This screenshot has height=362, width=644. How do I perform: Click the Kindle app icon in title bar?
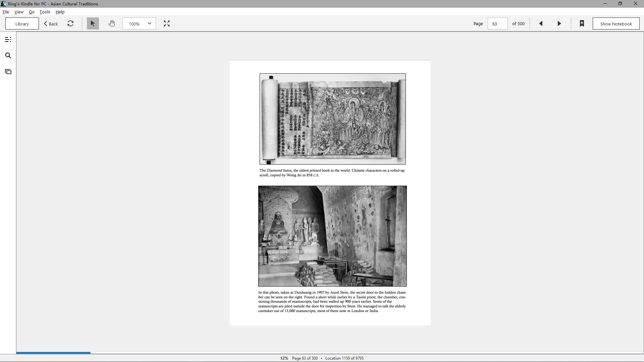point(3,4)
